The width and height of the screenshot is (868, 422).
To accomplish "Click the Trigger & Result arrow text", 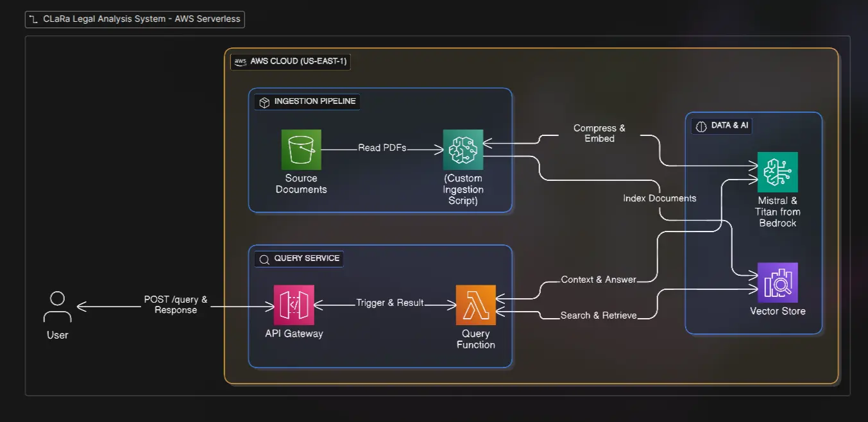I will coord(390,303).
